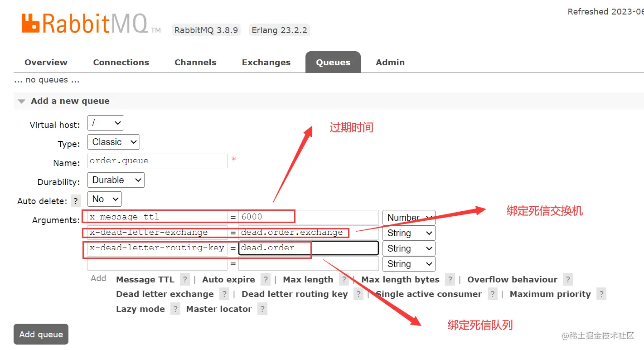Open type dropdown for the empty argument row

[x=409, y=264]
